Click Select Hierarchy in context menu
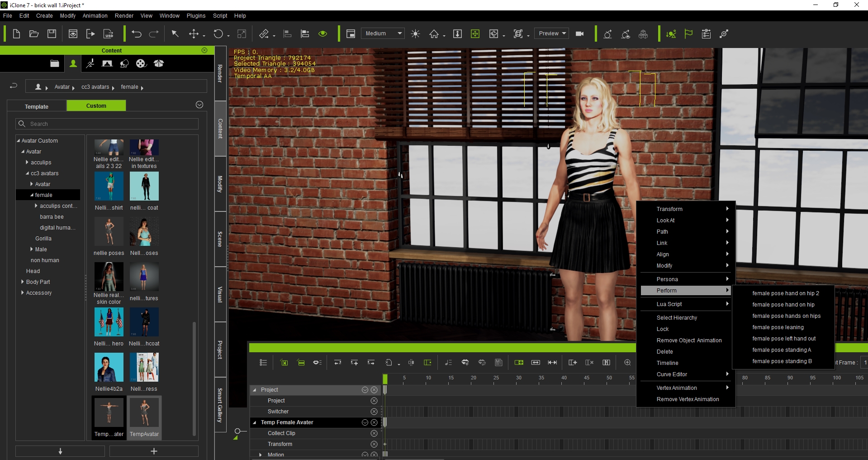 click(677, 318)
